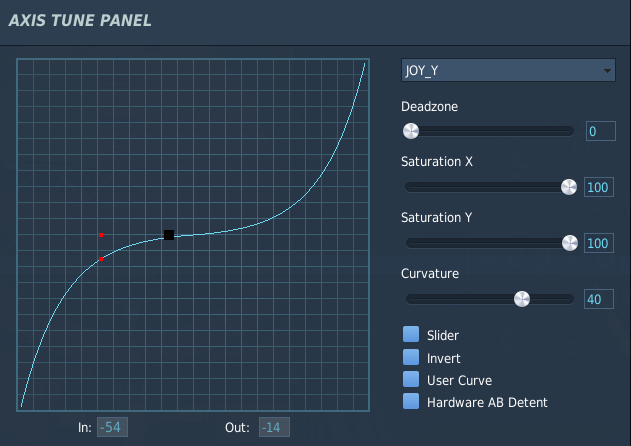Screen dimensions: 631x446
Task: Click the upper red input marker on graph
Action: (x=101, y=235)
